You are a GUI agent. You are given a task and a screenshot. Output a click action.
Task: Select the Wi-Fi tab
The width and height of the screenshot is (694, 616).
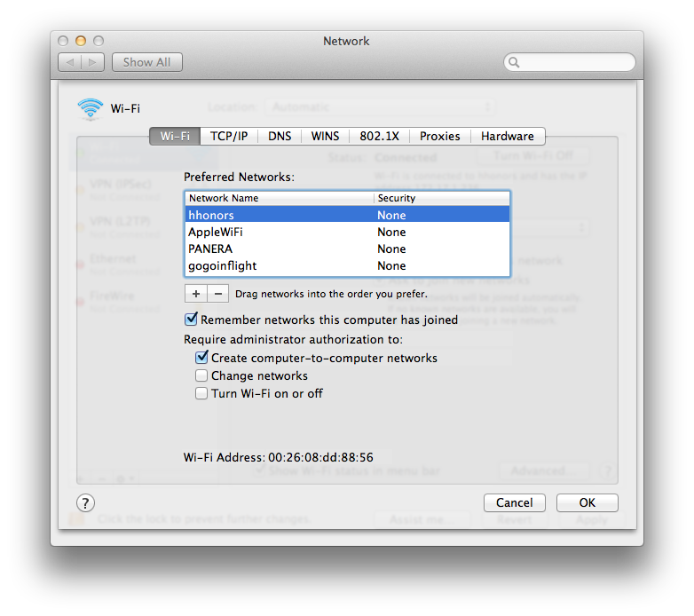175,137
